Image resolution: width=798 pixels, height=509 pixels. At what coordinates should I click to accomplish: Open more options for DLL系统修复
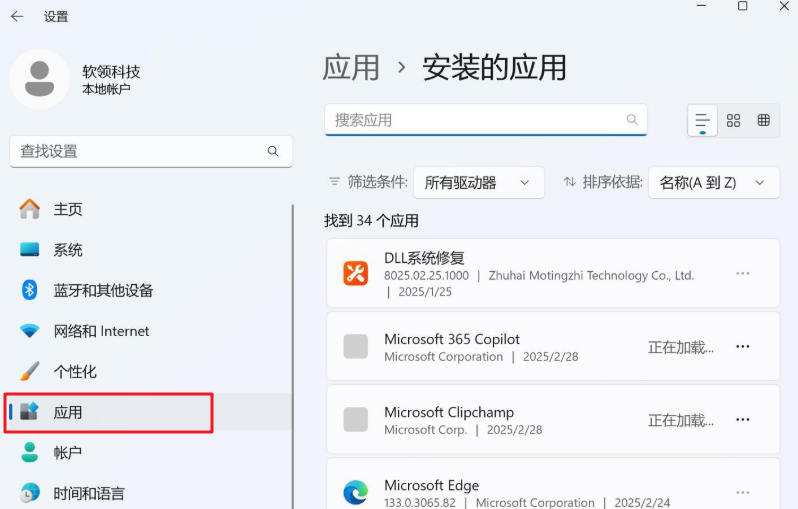pyautogui.click(x=743, y=274)
